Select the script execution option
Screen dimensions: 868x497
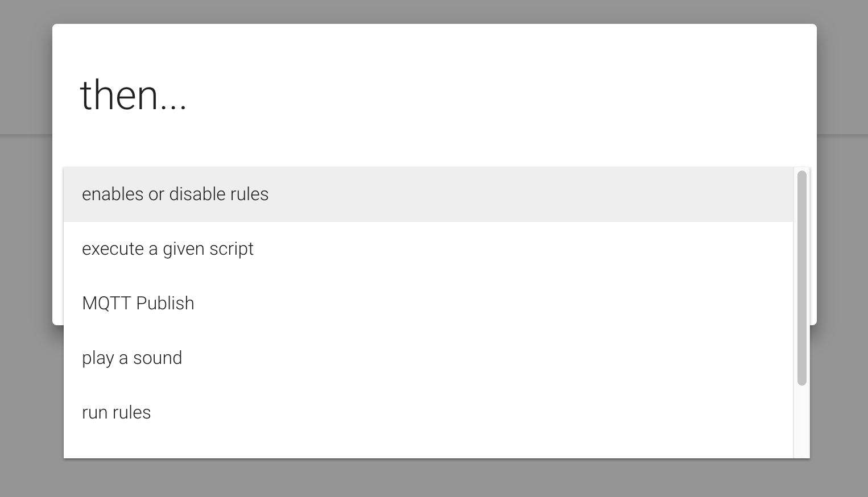[x=168, y=248]
